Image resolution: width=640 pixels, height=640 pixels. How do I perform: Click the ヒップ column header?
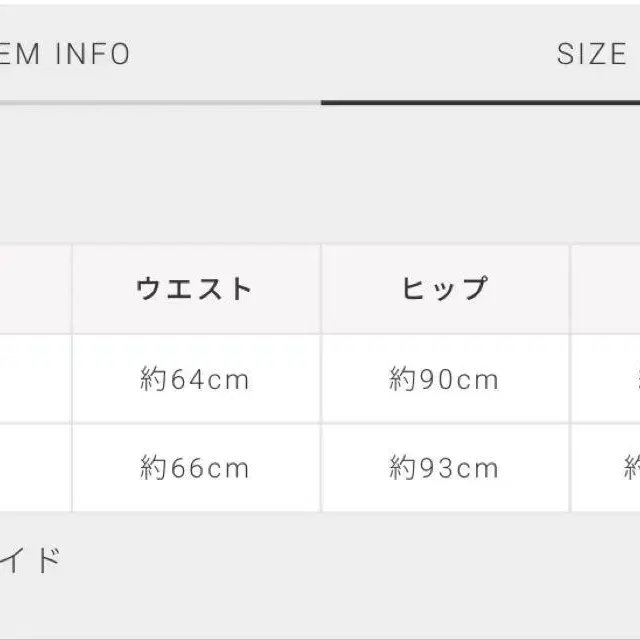(444, 289)
